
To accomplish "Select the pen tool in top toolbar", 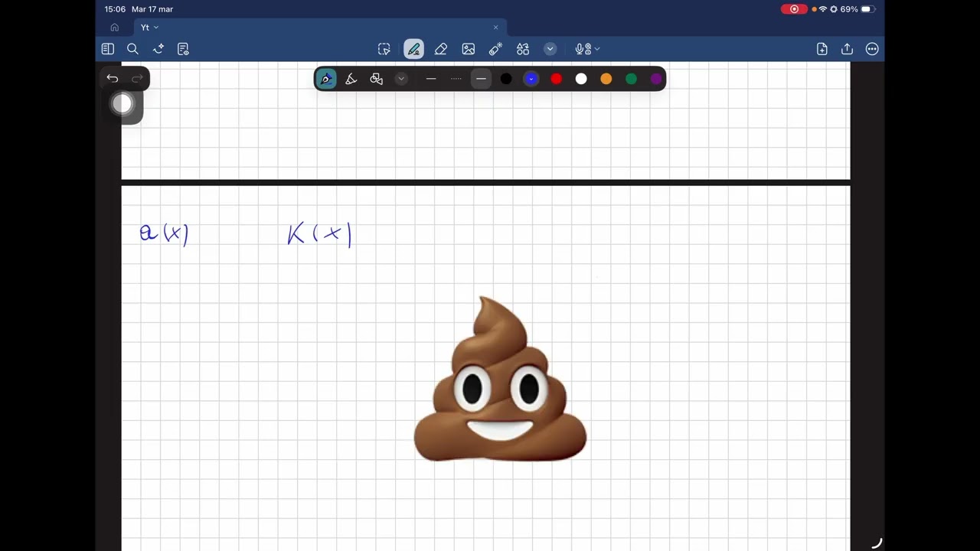I will [413, 49].
